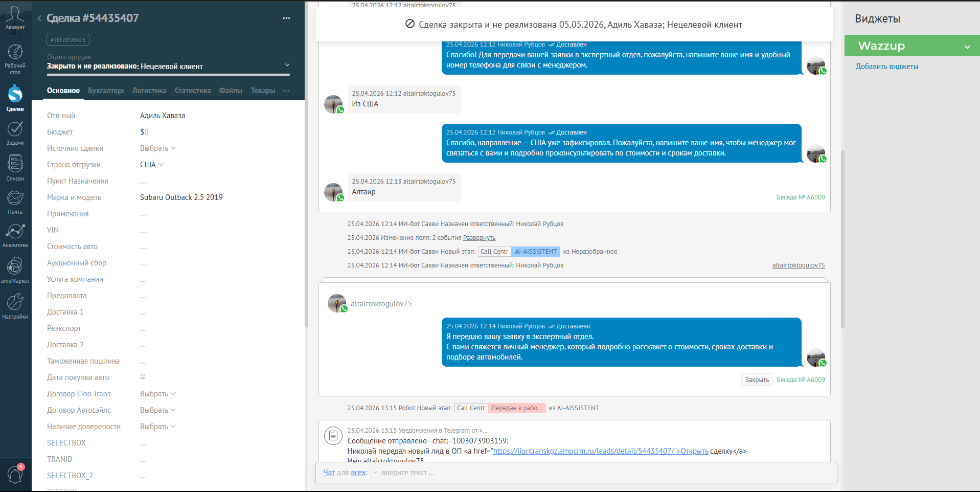980x492 pixels.
Task: Click contact avatar next to 'Алтаир' message
Action: coord(333,192)
